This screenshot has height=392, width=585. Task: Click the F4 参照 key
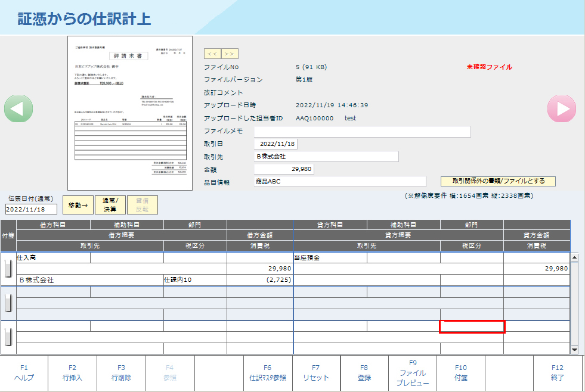click(x=170, y=372)
